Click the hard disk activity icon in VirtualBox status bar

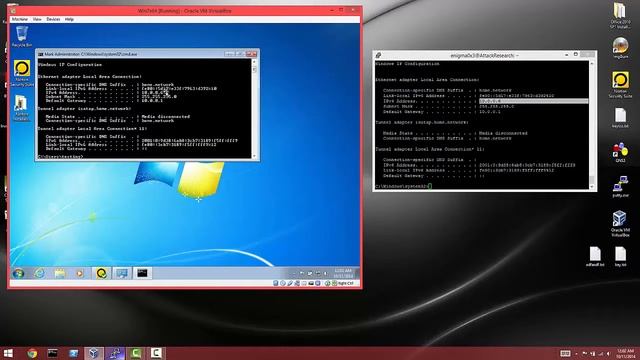click(x=276, y=283)
